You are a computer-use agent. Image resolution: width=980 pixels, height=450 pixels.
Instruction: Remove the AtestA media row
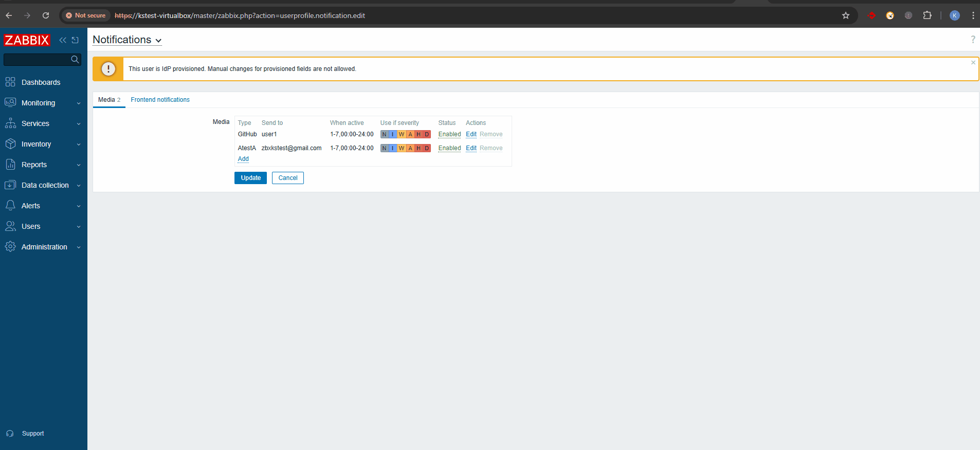click(x=491, y=148)
